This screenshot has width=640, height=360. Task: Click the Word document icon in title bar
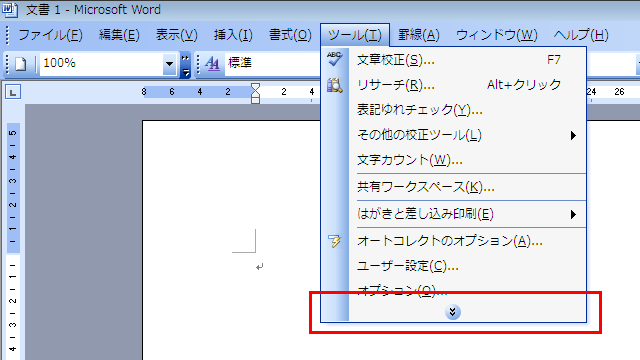(9, 9)
